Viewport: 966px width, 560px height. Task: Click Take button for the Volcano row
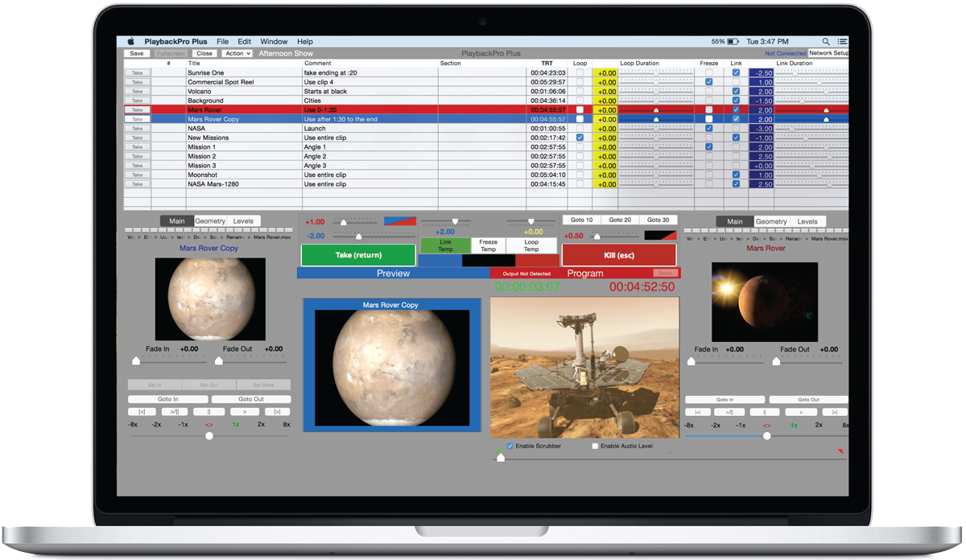137,91
